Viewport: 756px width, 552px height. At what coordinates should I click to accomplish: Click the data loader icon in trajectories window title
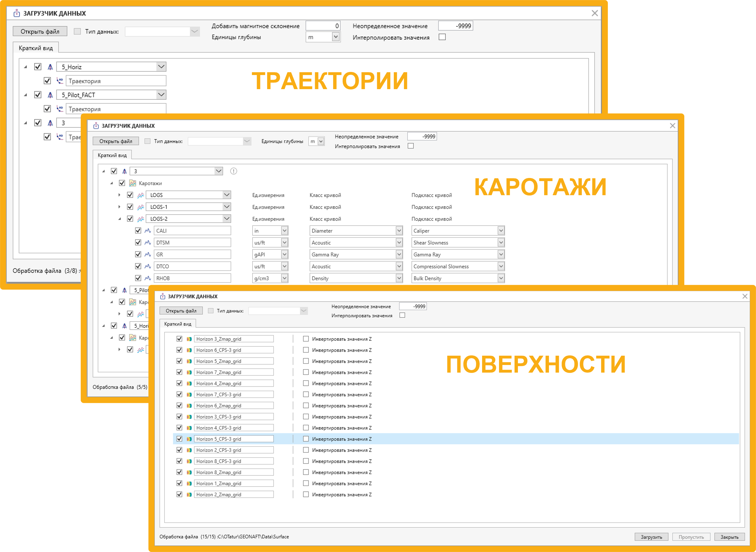pyautogui.click(x=16, y=13)
